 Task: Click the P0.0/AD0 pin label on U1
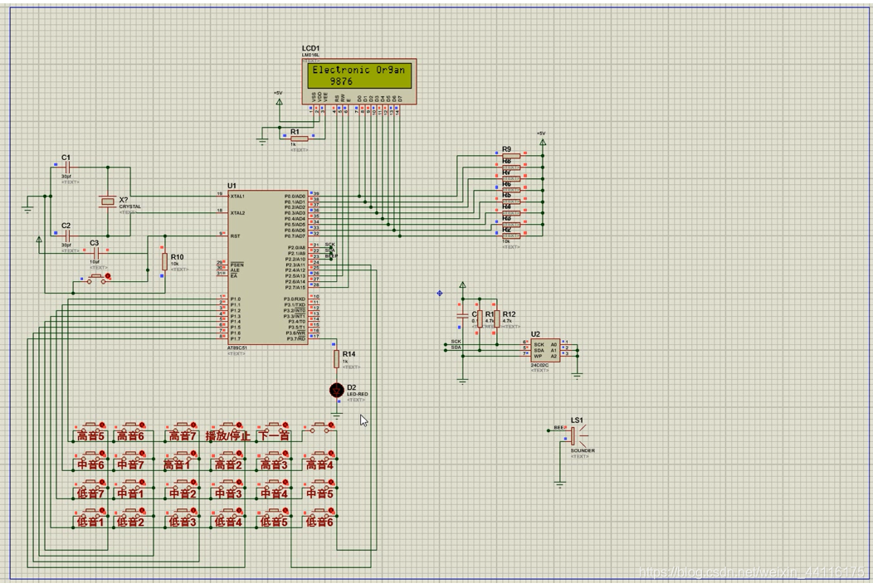click(295, 197)
